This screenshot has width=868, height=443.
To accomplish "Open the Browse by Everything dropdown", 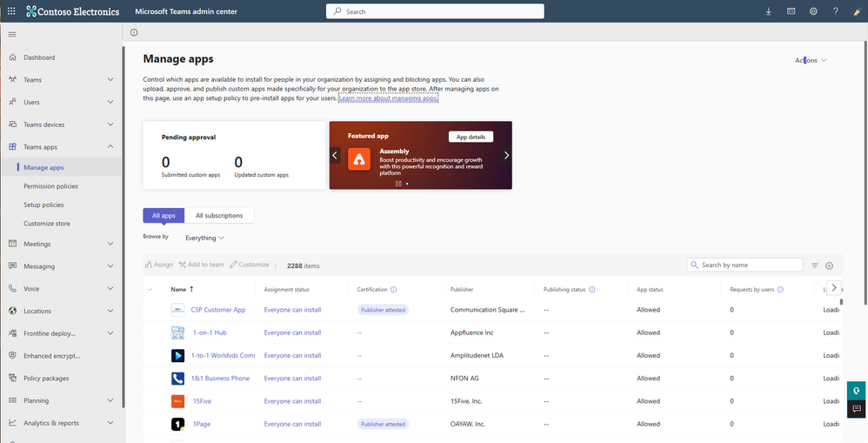I will click(204, 238).
